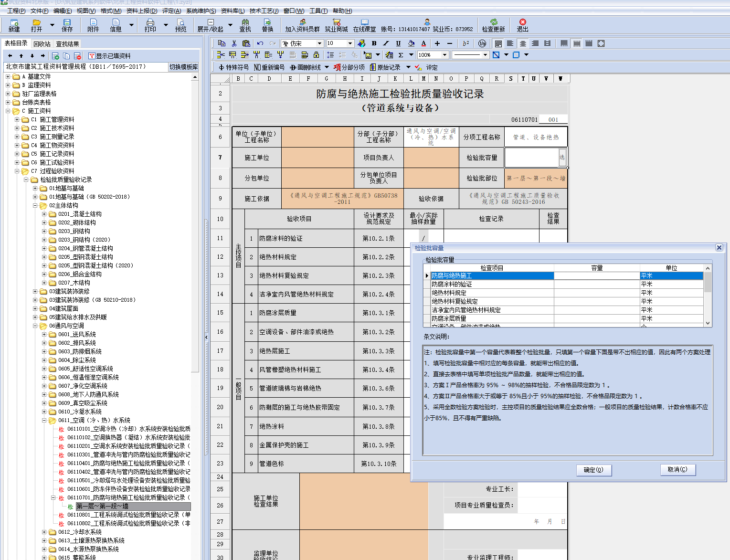Click the insert image icon

(368, 55)
